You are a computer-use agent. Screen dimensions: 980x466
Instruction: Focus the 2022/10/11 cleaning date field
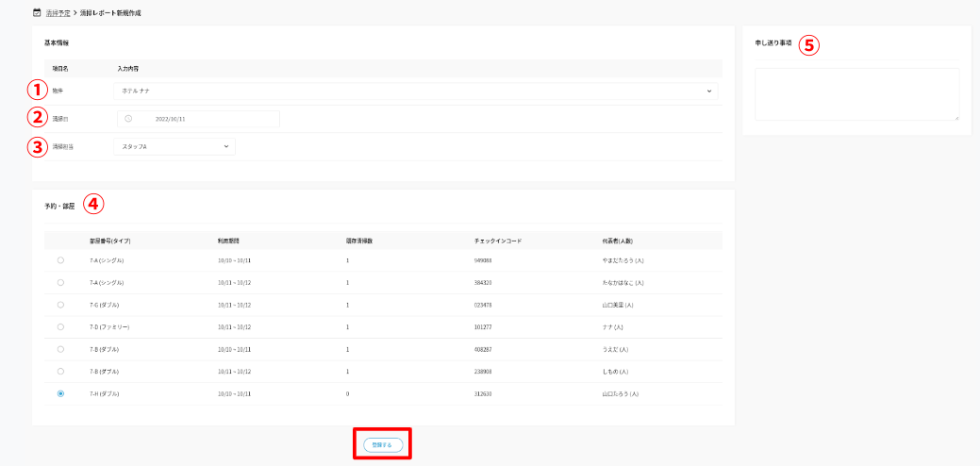[x=198, y=119]
